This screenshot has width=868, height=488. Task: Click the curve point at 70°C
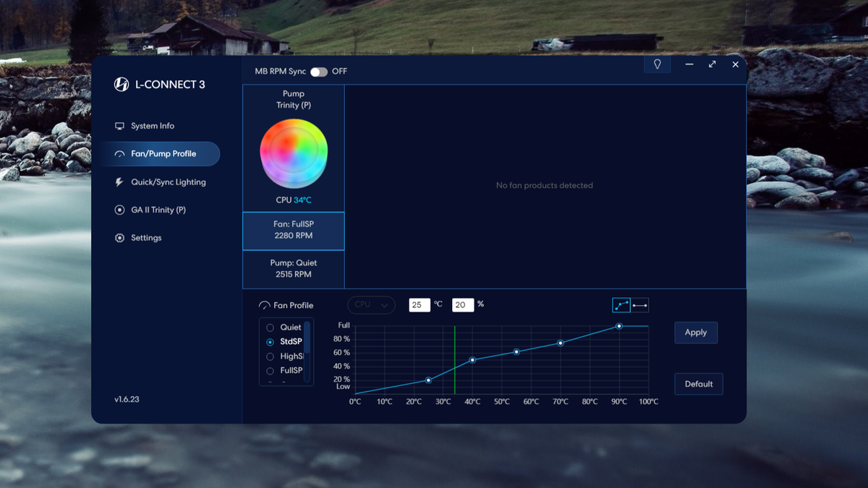click(561, 343)
